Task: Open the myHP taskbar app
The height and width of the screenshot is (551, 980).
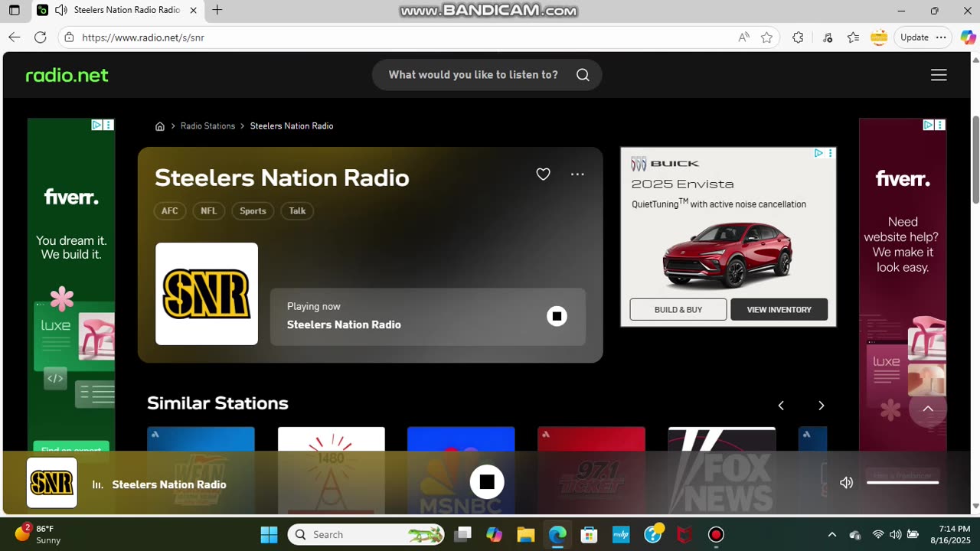Action: click(x=621, y=534)
